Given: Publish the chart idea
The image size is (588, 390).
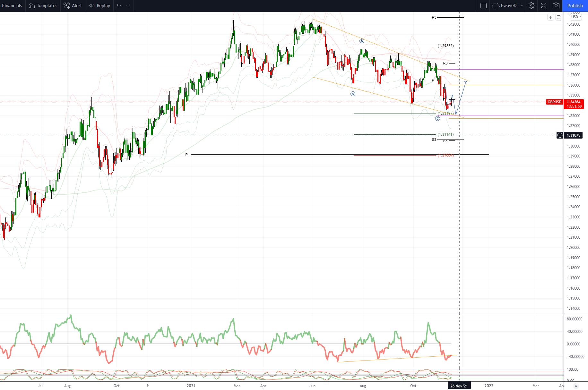Looking at the screenshot, I should click(575, 5).
